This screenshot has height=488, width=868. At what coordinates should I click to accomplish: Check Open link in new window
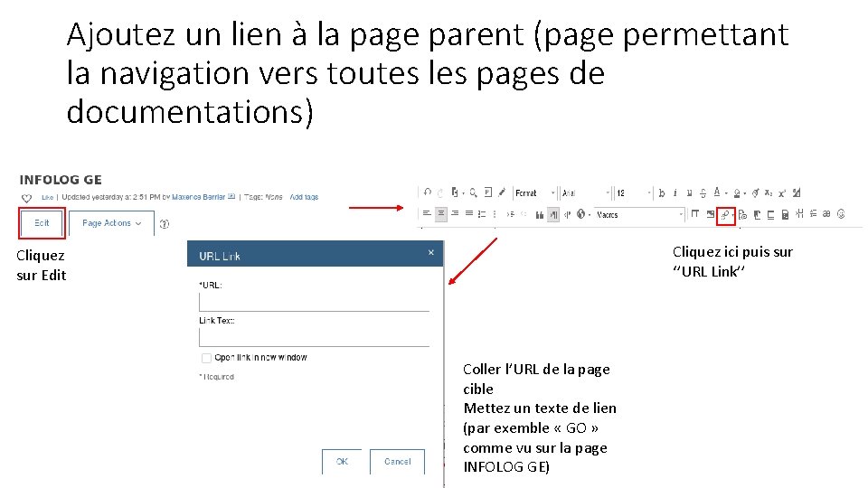tap(206, 358)
